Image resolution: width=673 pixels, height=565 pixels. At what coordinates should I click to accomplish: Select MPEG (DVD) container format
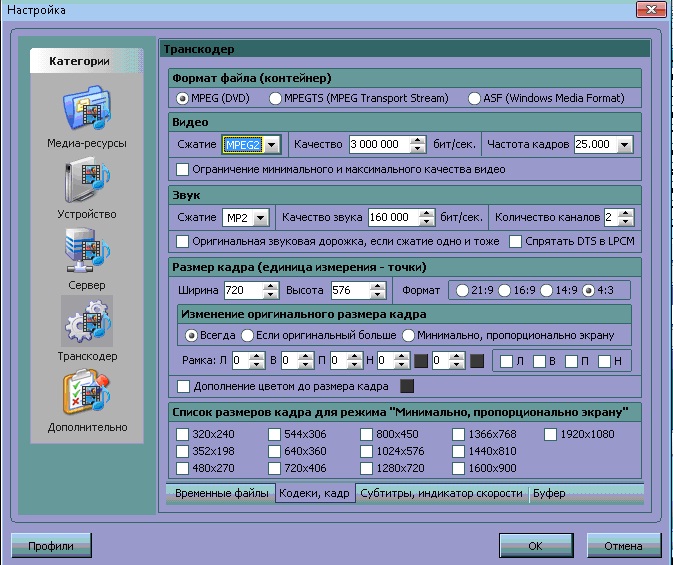point(182,98)
